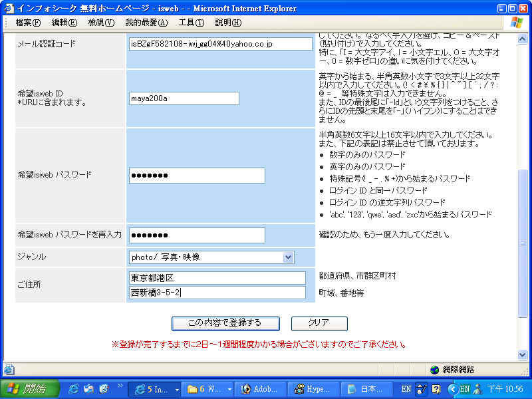Viewport: 532px width, 399px height.
Task: Click the クリア reset button
Action: 319,323
